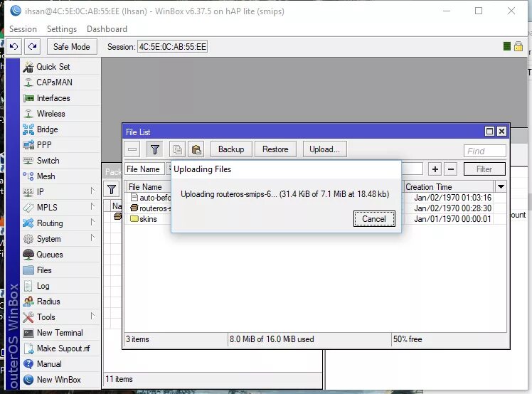Click Creation Time column header
This screenshot has width=532, height=394.
click(x=449, y=186)
